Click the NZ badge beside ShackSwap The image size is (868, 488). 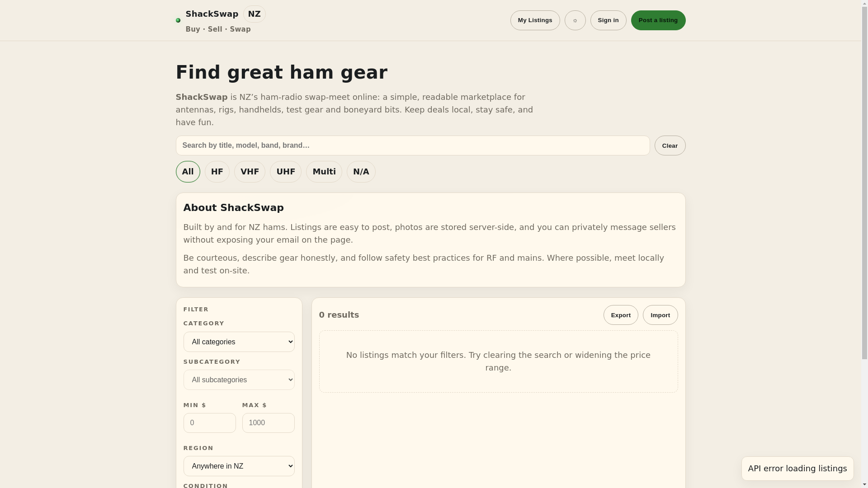(x=255, y=14)
